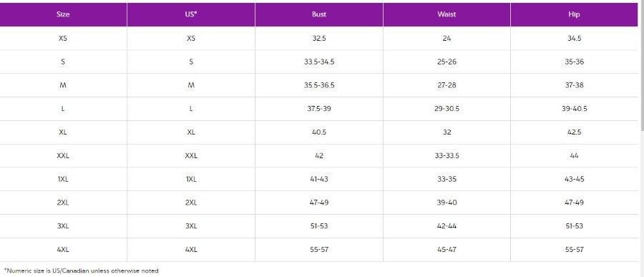Click the numeric size footnote text

[x=81, y=271]
